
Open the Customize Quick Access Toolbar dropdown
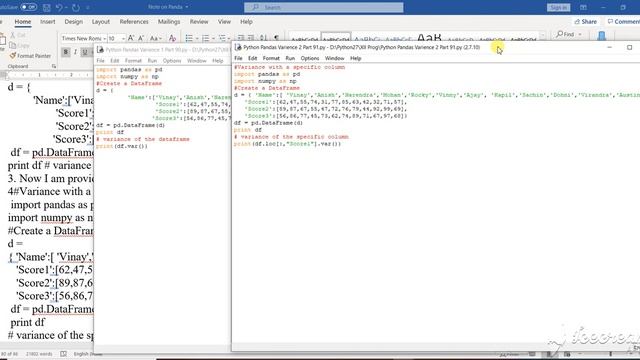88,7
